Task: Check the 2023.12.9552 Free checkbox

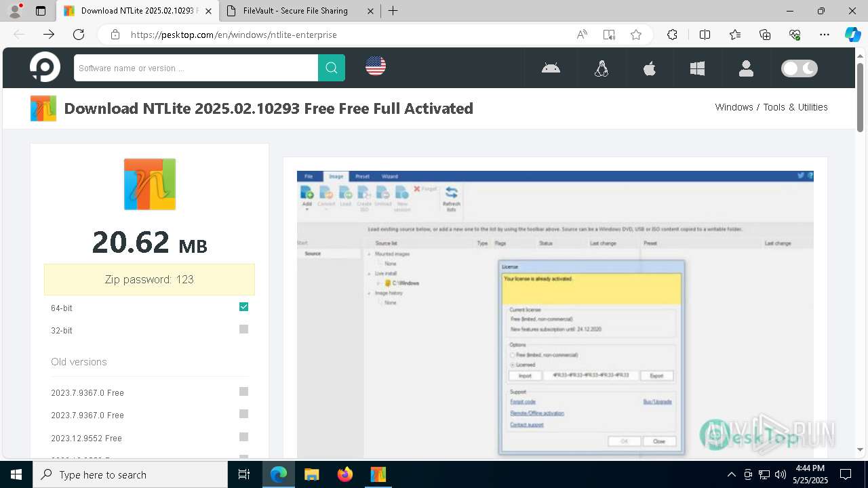Action: click(244, 437)
